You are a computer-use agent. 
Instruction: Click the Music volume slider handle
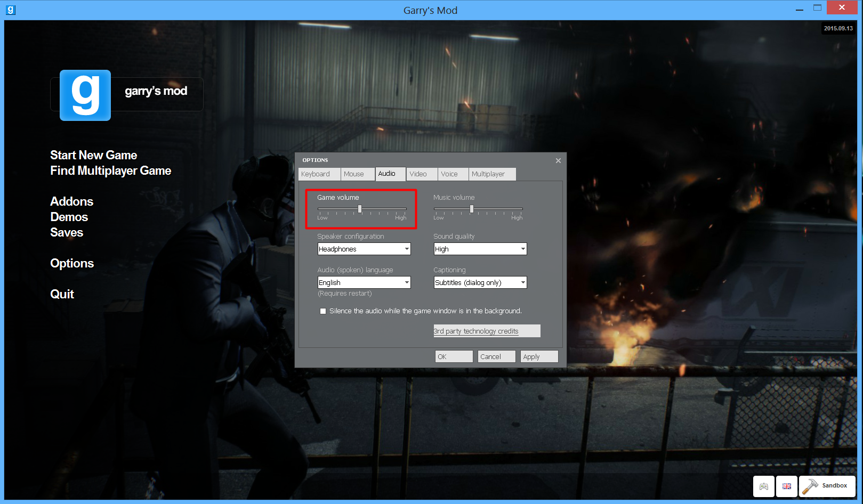(472, 209)
